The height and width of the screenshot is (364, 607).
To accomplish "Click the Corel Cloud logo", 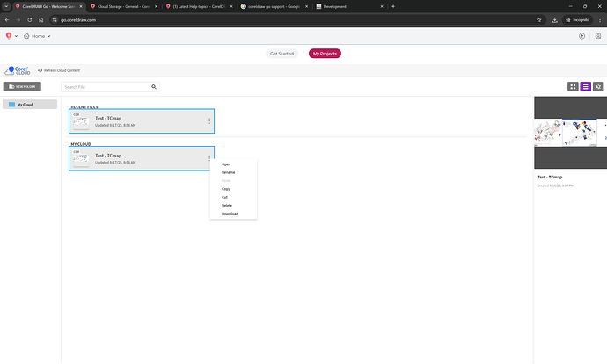I will (x=17, y=70).
